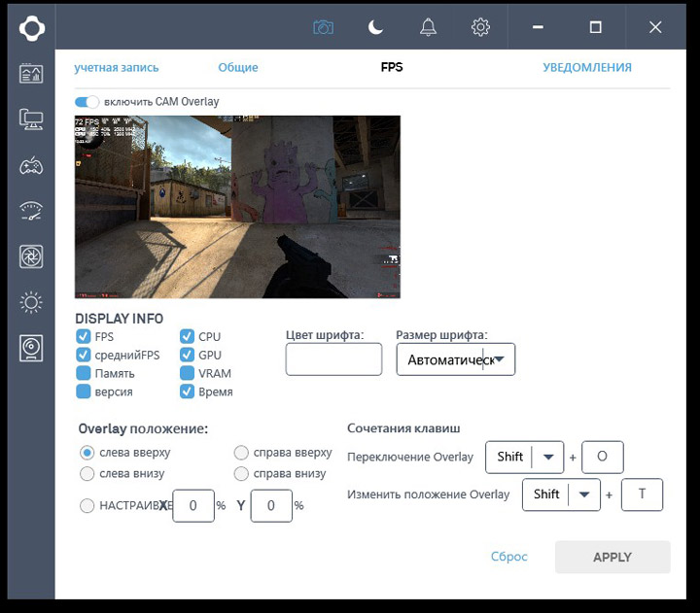Uncheck the FPS checkbox
This screenshot has width=700, height=613.
pos(84,336)
